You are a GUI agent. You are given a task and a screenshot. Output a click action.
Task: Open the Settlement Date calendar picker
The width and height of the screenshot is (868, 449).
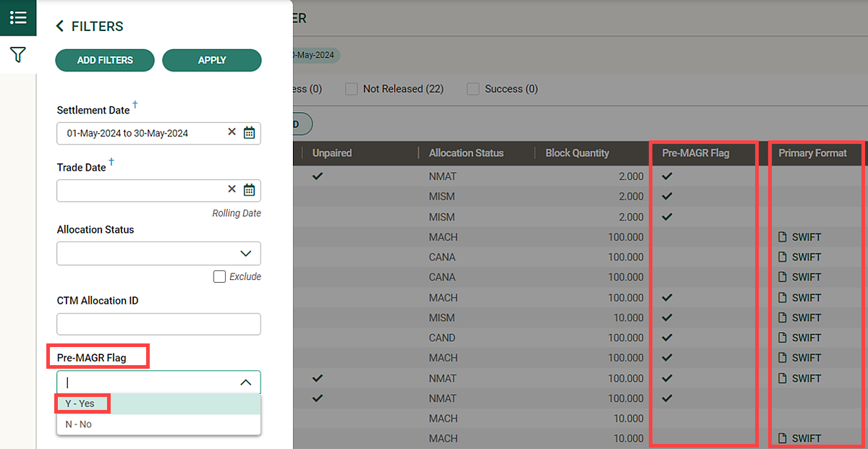coord(249,133)
